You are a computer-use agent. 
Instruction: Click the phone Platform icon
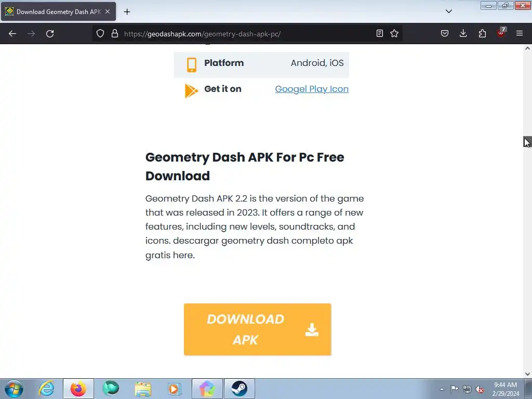(x=191, y=65)
